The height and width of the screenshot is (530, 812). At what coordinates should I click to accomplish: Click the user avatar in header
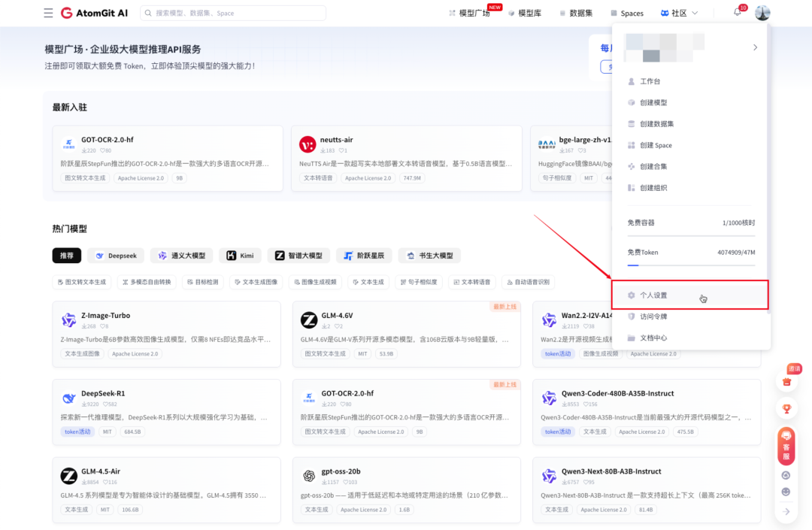click(762, 13)
